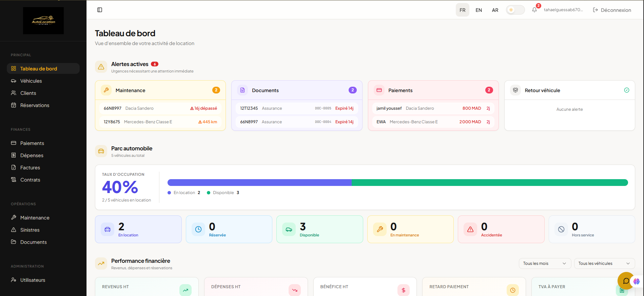The height and width of the screenshot is (296, 644).
Task: Click the AutoLocation logo
Action: (43, 21)
